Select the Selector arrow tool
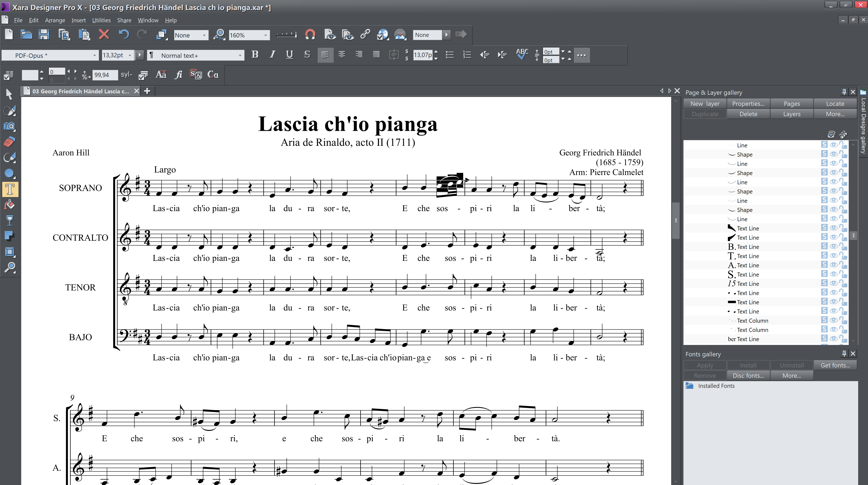Screen dimensions: 868x485 (x=10, y=94)
